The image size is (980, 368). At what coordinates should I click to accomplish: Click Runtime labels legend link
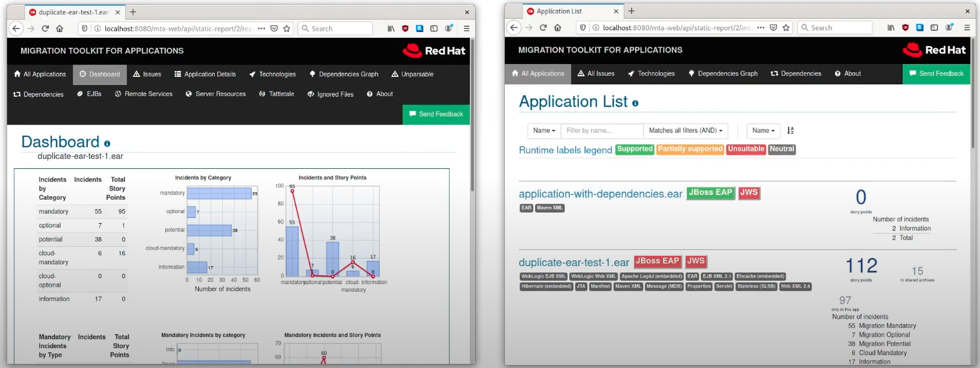click(x=565, y=150)
